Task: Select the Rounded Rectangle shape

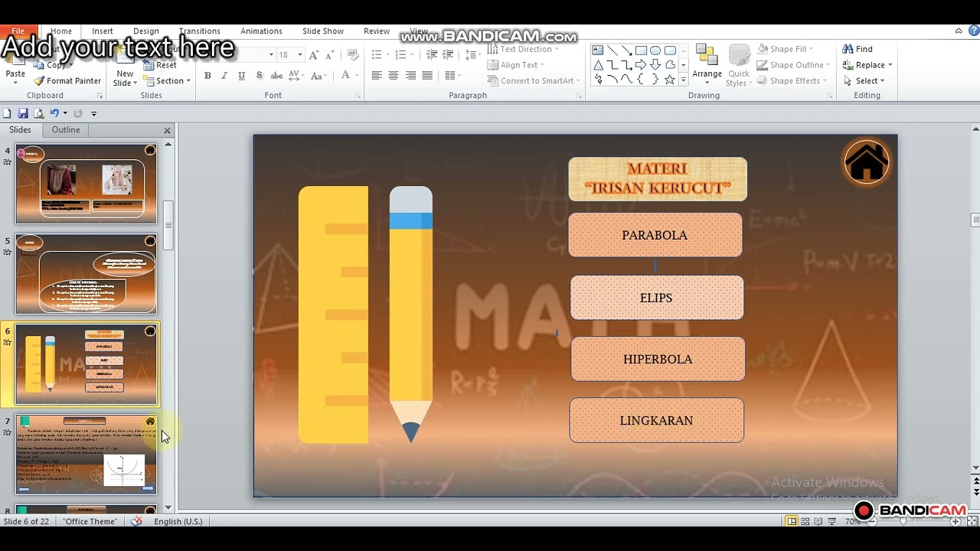Action: click(670, 51)
